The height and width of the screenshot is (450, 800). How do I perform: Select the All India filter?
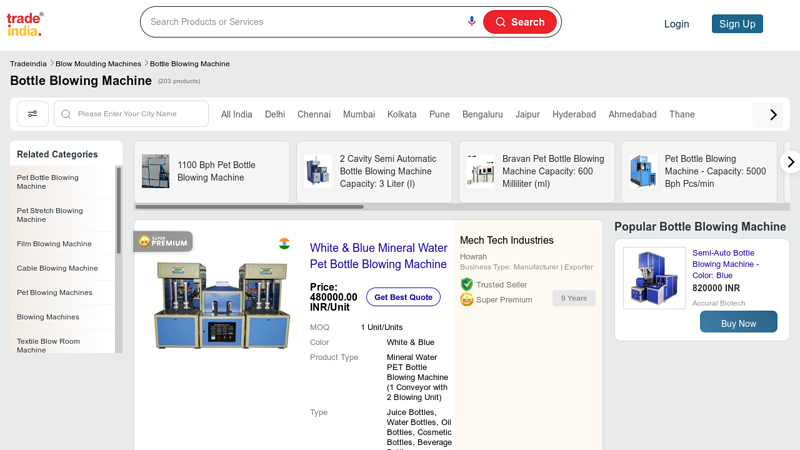[x=236, y=114]
